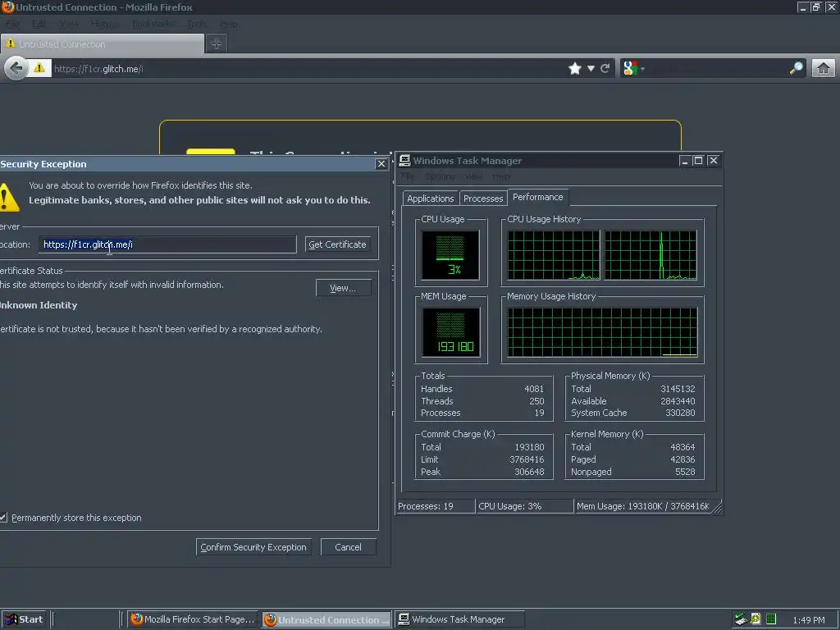
Task: Switch to Untrusted Connection taskbar button
Action: tap(326, 619)
